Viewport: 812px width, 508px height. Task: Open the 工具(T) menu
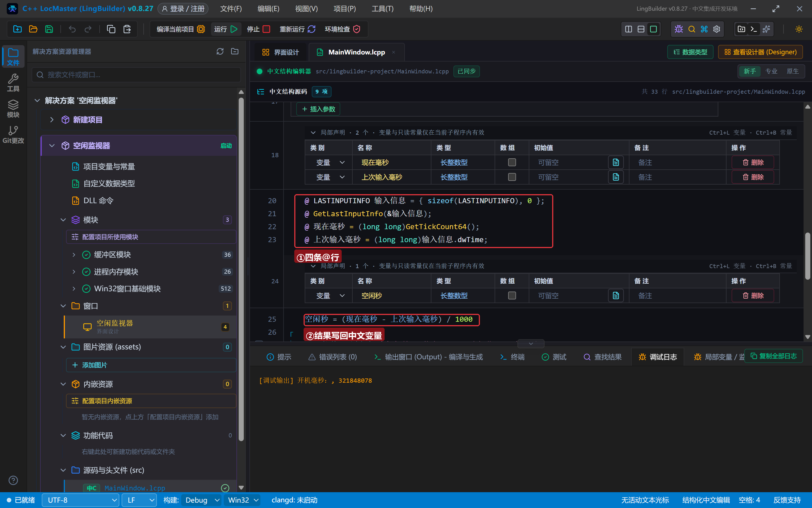coord(383,9)
